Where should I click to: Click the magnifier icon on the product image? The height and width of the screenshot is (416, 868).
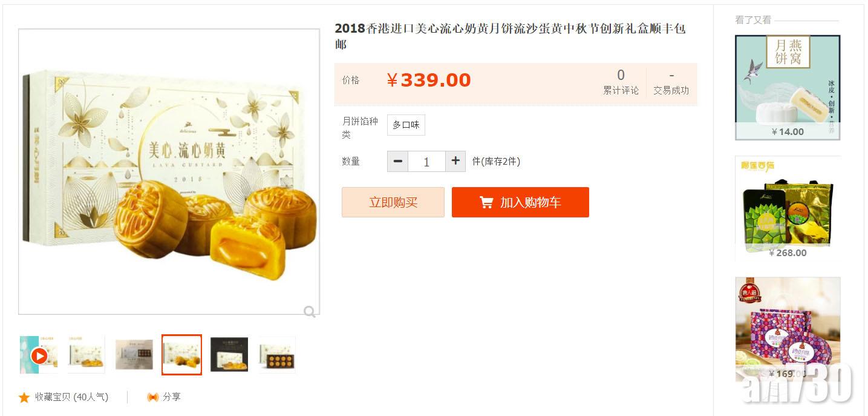309,312
